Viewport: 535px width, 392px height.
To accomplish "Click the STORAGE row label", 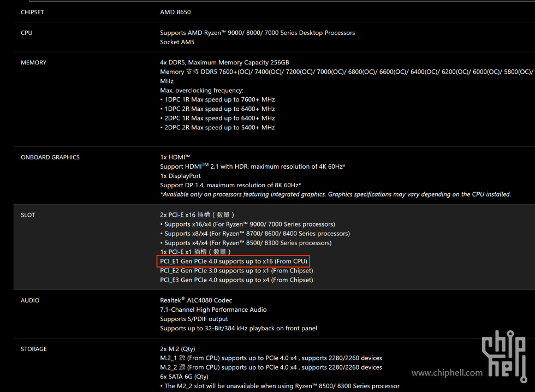I will (x=34, y=349).
